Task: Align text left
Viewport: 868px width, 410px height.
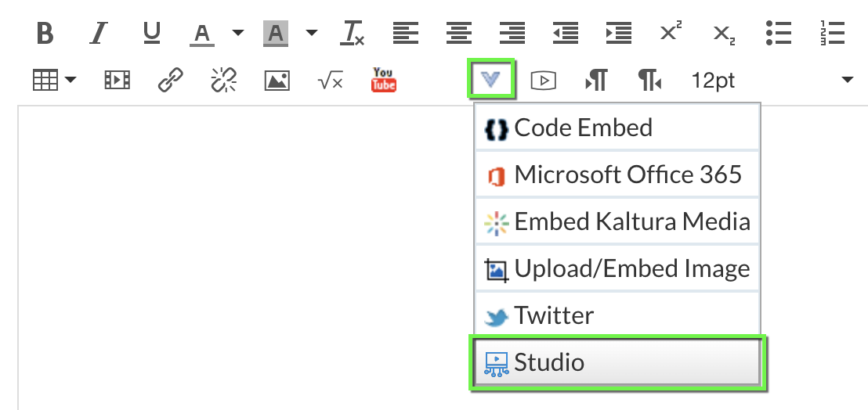Action: [405, 34]
